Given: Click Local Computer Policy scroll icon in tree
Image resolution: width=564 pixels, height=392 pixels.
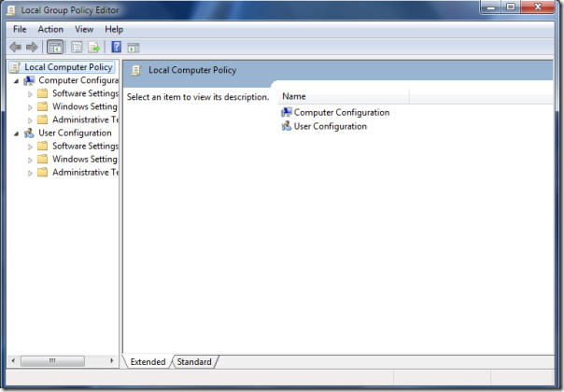Looking at the screenshot, I should coord(15,67).
